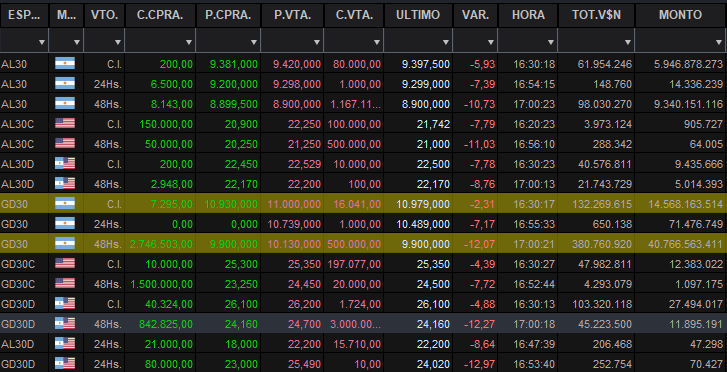Select the sell quantity 197.077,00 cell

[354, 263]
